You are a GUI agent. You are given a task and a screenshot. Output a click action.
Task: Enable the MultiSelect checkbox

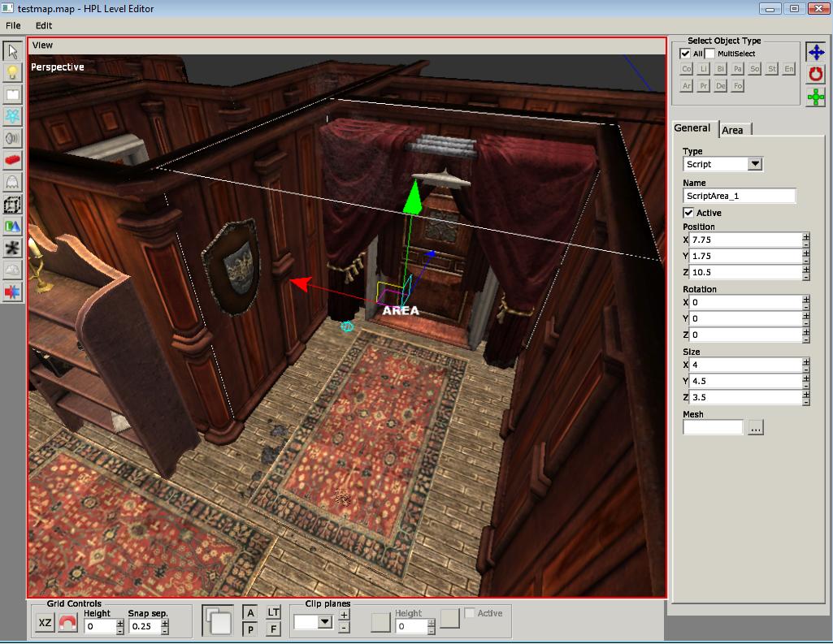pos(709,54)
